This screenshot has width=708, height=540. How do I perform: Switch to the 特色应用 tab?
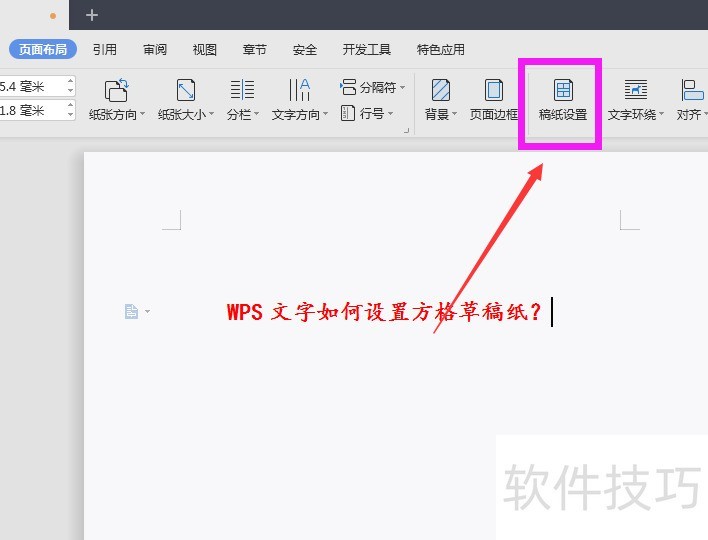pyautogui.click(x=441, y=49)
